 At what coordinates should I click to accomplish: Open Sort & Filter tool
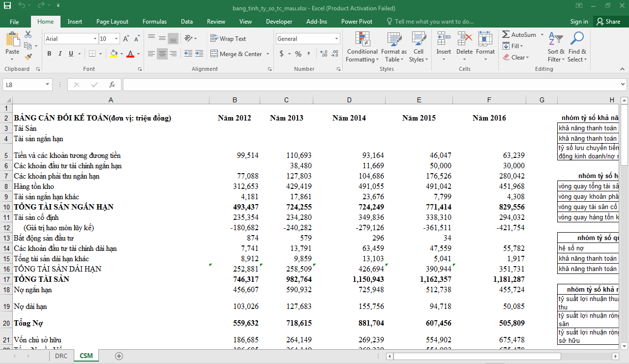[556, 47]
